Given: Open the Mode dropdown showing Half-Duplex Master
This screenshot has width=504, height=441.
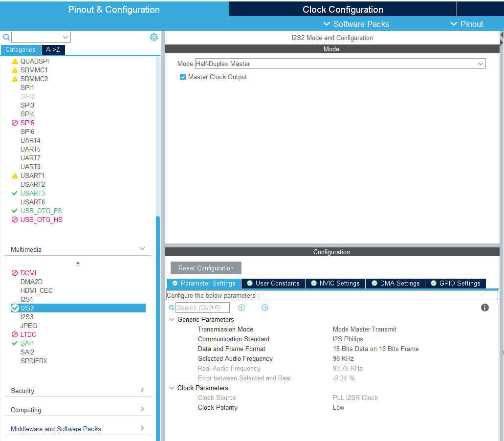Looking at the screenshot, I should [340, 64].
